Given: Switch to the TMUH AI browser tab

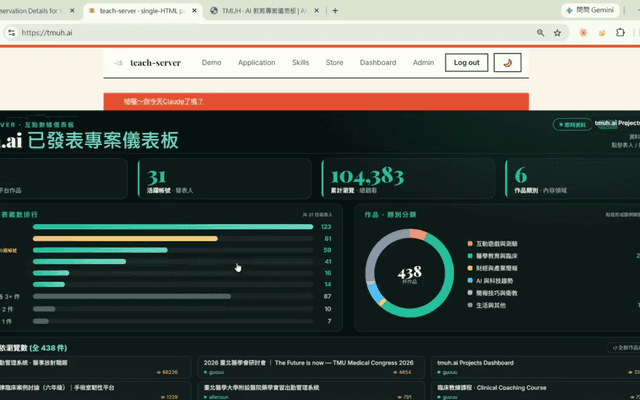Looking at the screenshot, I should [263, 11].
